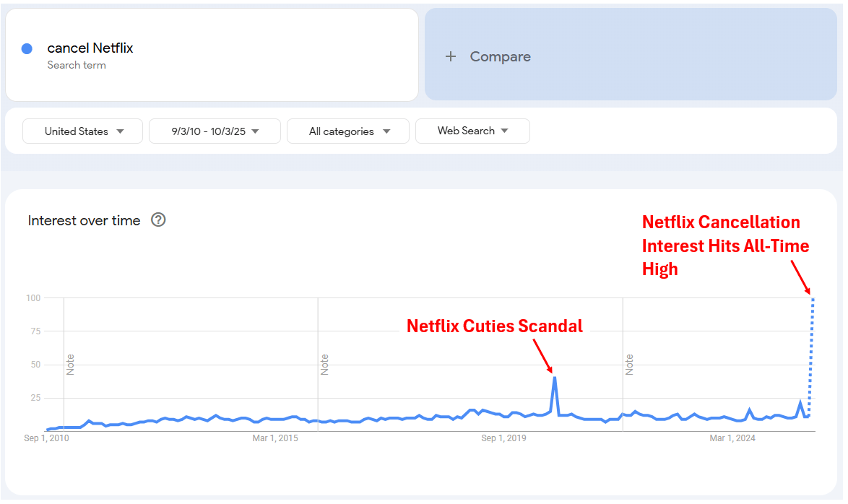Open the United States region dropdown

pyautogui.click(x=83, y=131)
